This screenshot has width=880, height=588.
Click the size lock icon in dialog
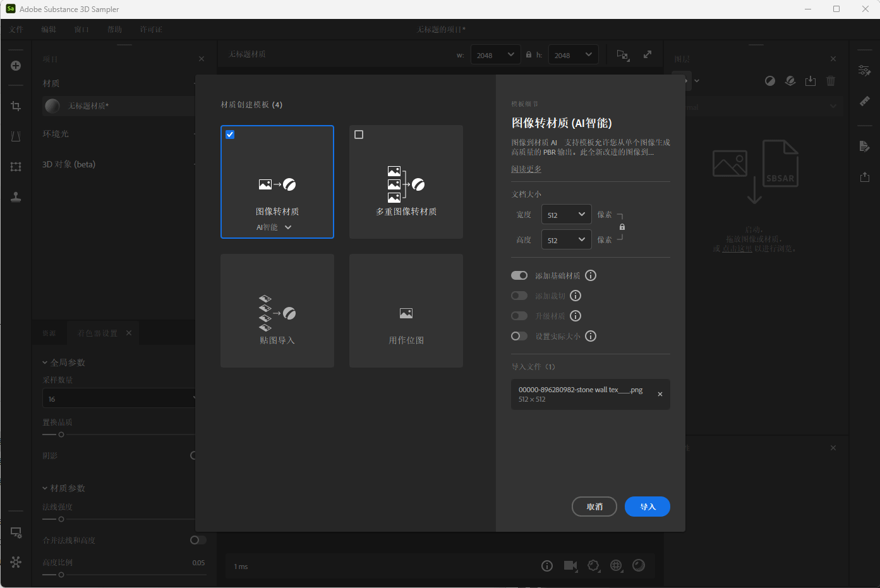(622, 227)
